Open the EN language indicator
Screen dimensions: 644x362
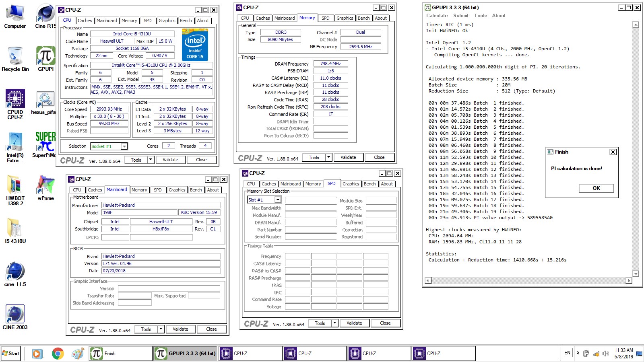[x=567, y=353]
